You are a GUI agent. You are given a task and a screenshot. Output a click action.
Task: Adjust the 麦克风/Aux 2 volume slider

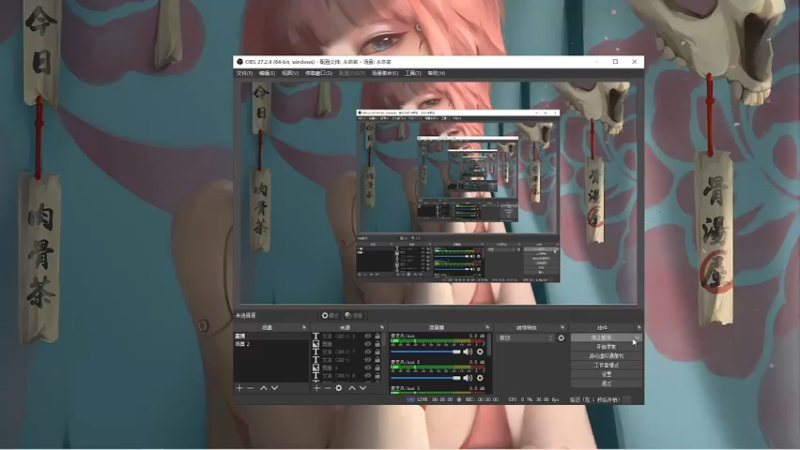(426, 378)
